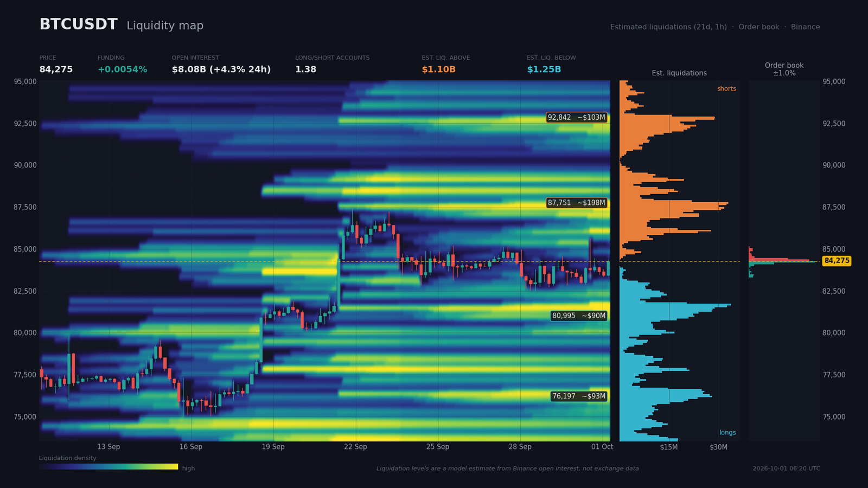868x488 pixels.
Task: Click the 16 Sep date axis label
Action: (x=191, y=447)
